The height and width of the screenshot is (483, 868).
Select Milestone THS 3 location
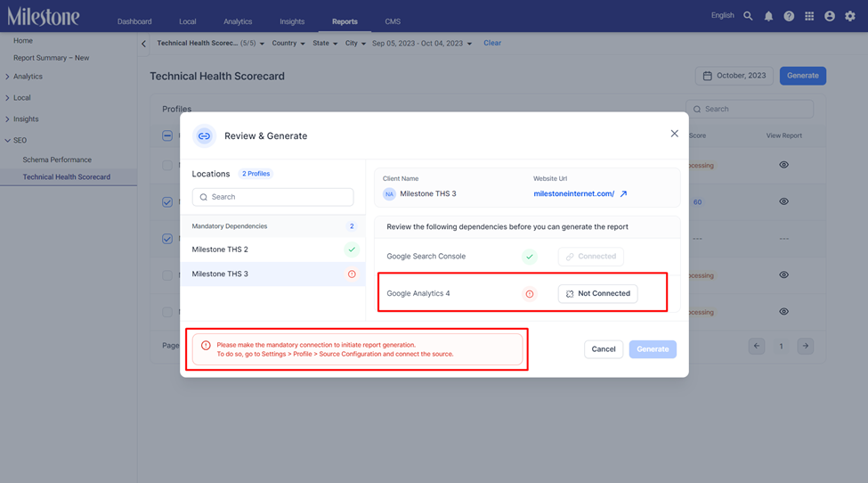point(272,274)
